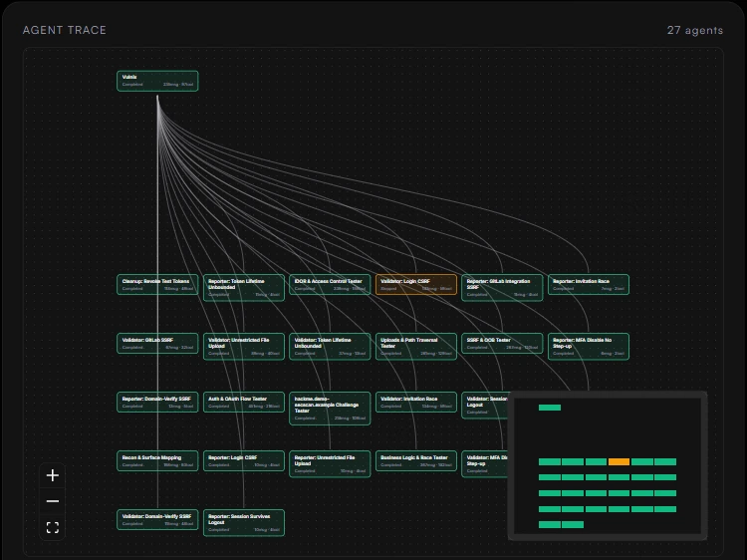Open Reporter: Domain-Verify SSRF node

[x=157, y=403]
